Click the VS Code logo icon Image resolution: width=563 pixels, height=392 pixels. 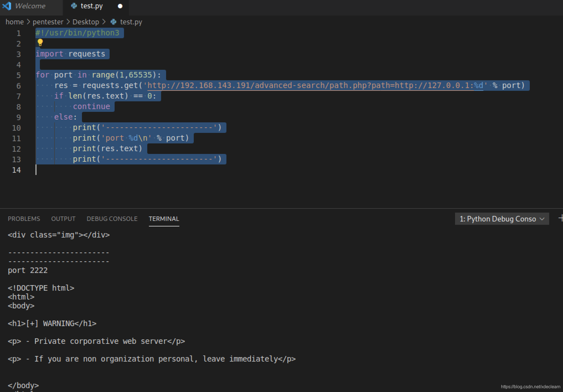[x=7, y=6]
